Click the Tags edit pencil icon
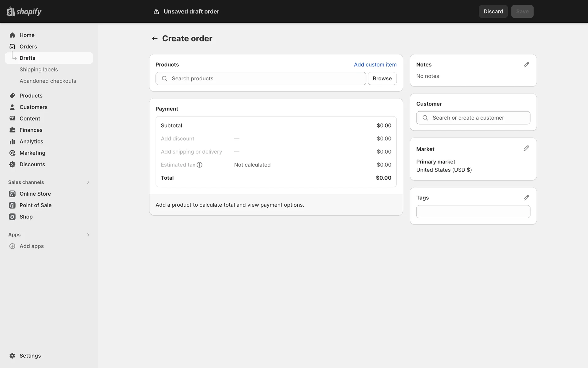 click(x=526, y=198)
